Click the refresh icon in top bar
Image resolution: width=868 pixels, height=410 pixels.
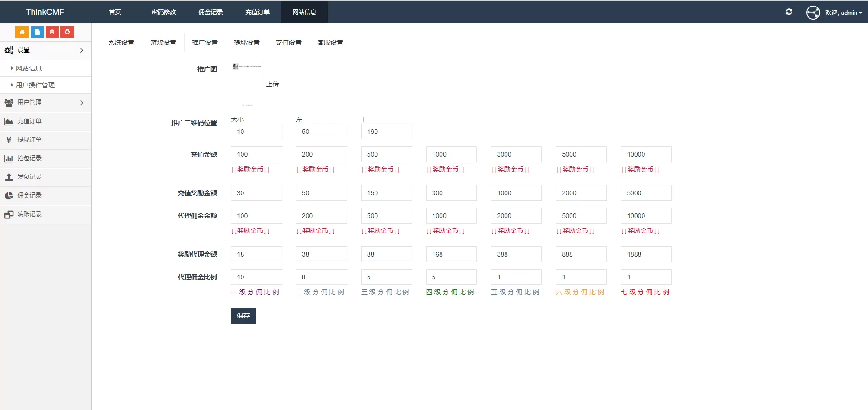(789, 12)
